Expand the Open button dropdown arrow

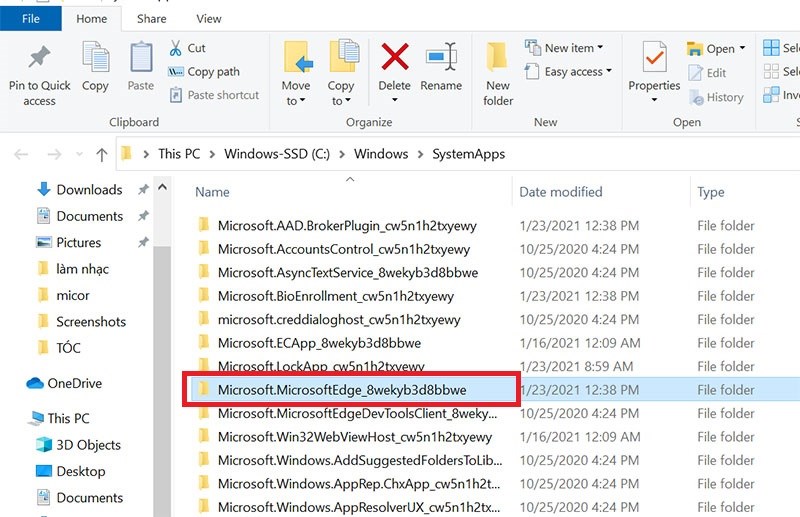pyautogui.click(x=742, y=48)
